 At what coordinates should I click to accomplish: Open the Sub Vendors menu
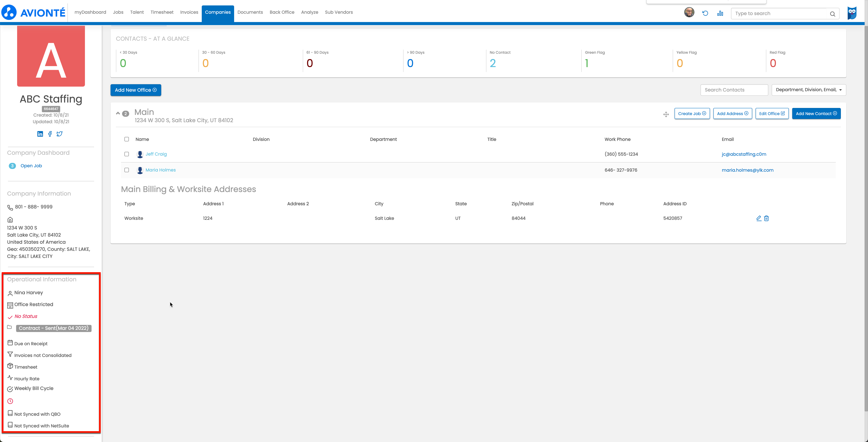tap(339, 12)
